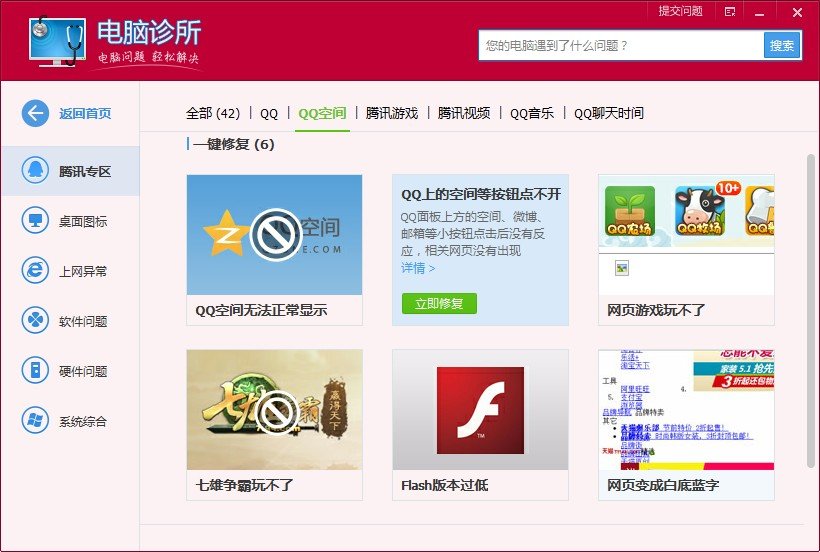Screen dimensions: 820x552
Task: Click the 网页变成白底蓝字 caption
Action: [x=663, y=485]
